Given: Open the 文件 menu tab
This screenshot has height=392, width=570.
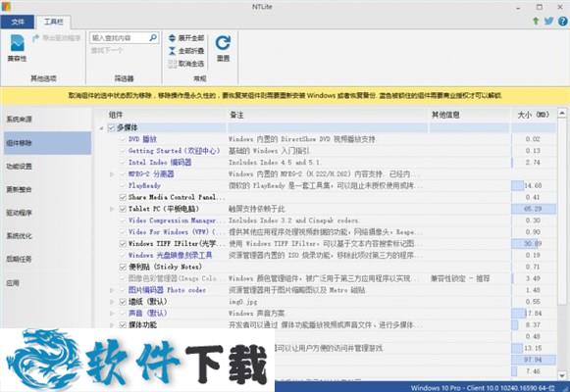Looking at the screenshot, I should pos(18,22).
